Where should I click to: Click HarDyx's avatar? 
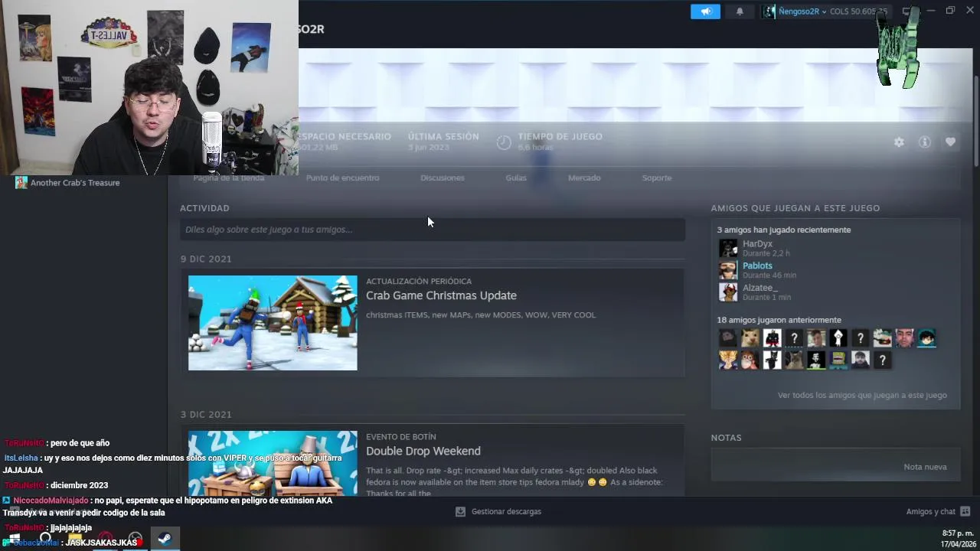tap(728, 248)
